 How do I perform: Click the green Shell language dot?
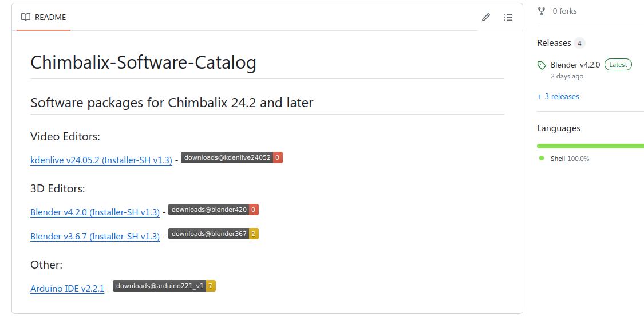pos(542,158)
